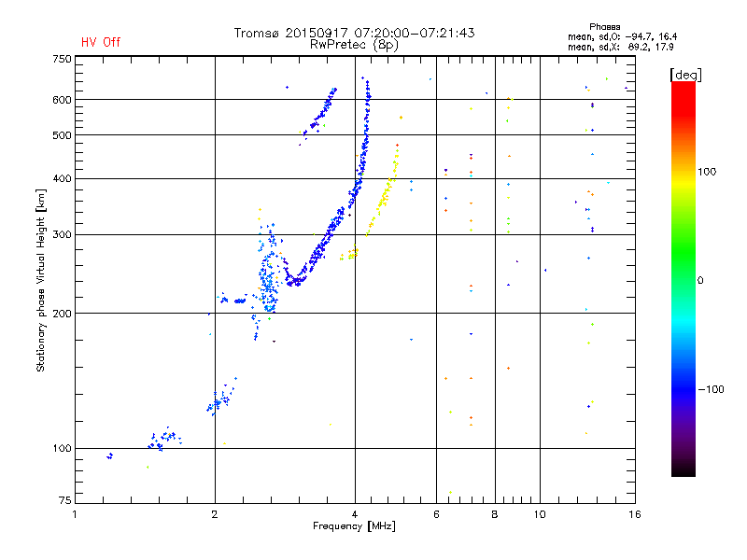The width and height of the screenshot is (747, 560).
Task: Click the phase colorbar gradient
Action: (684, 278)
